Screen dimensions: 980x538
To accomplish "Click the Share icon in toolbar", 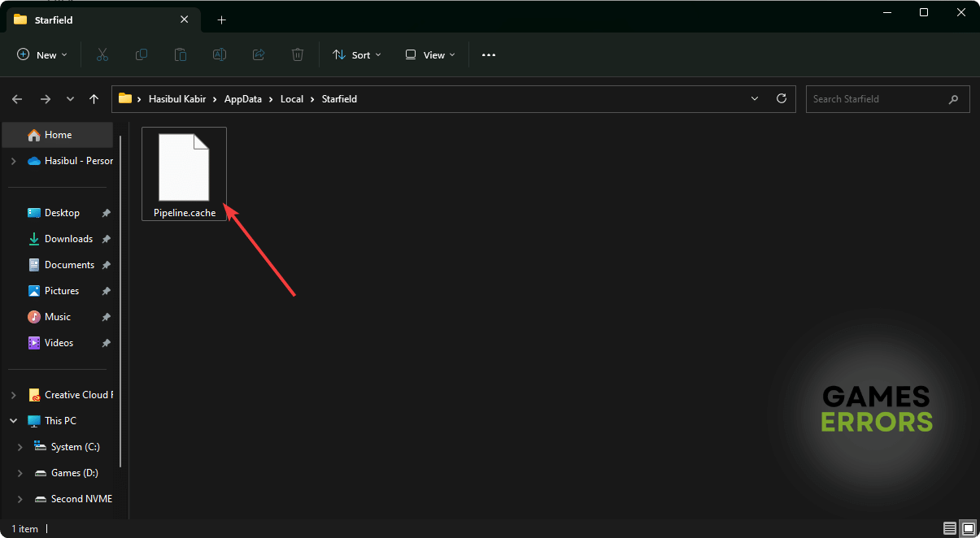I will click(259, 54).
